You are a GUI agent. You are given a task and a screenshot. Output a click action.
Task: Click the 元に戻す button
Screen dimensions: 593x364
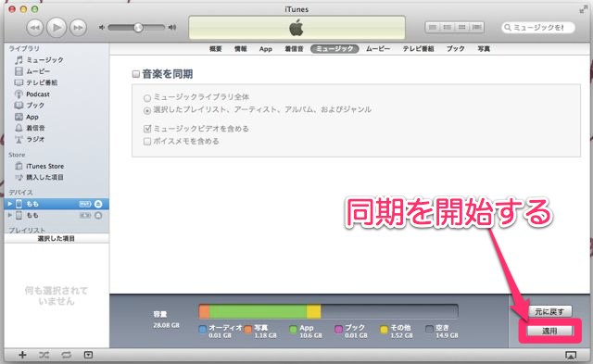click(x=549, y=312)
